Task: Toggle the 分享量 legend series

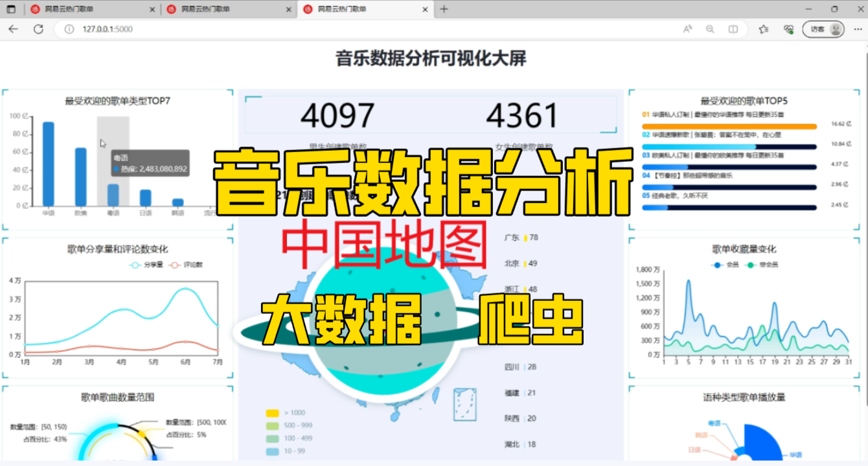Action: click(x=146, y=265)
